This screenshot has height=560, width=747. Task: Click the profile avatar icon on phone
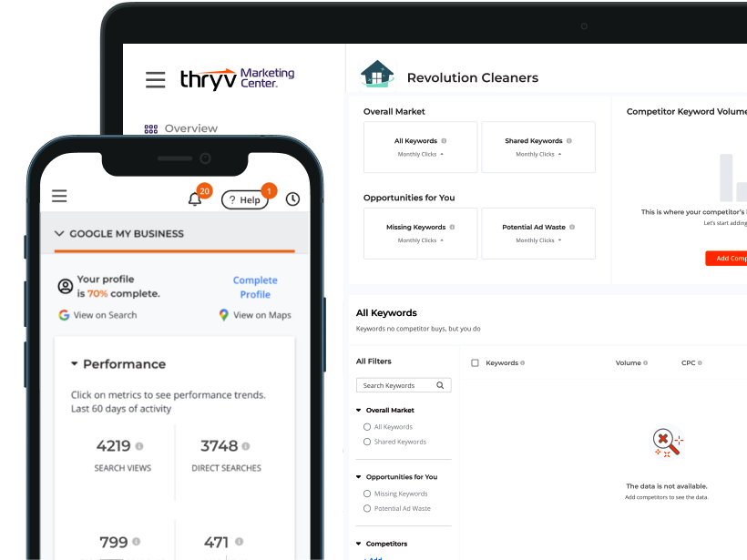coord(66,286)
